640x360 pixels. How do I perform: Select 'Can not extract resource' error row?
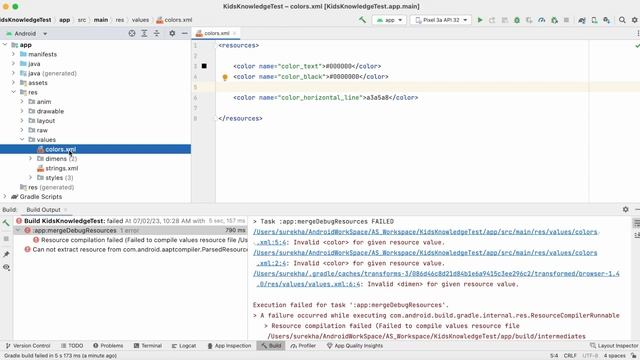point(136,249)
